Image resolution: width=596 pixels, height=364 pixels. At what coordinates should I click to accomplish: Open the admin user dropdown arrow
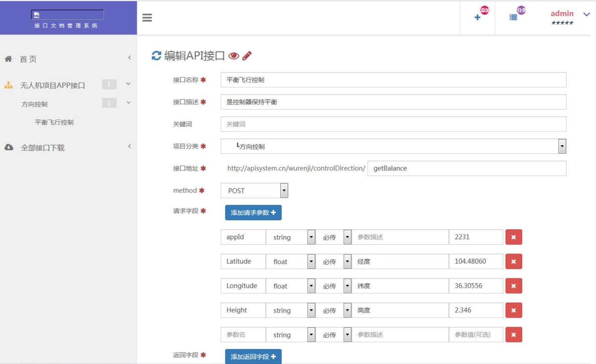click(586, 15)
